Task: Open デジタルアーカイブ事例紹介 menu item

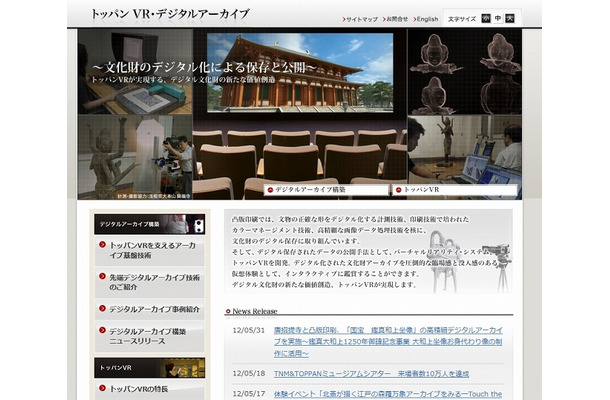Action: [x=149, y=309]
